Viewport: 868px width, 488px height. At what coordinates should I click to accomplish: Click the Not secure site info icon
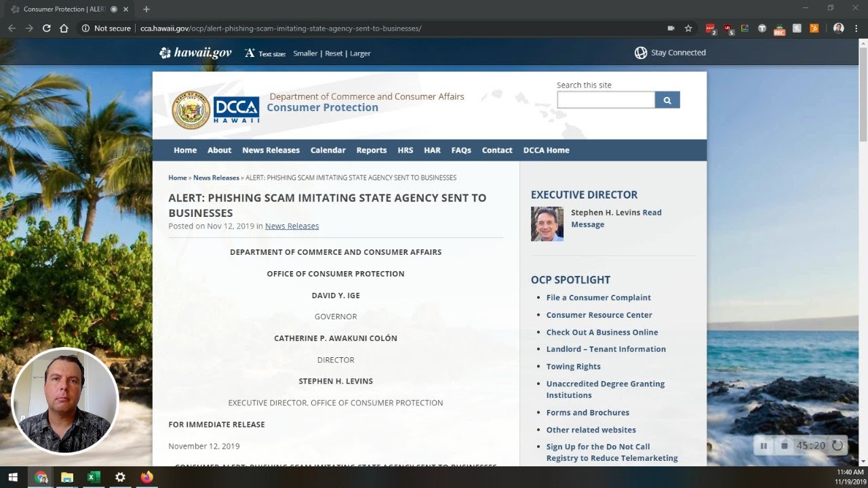[85, 28]
